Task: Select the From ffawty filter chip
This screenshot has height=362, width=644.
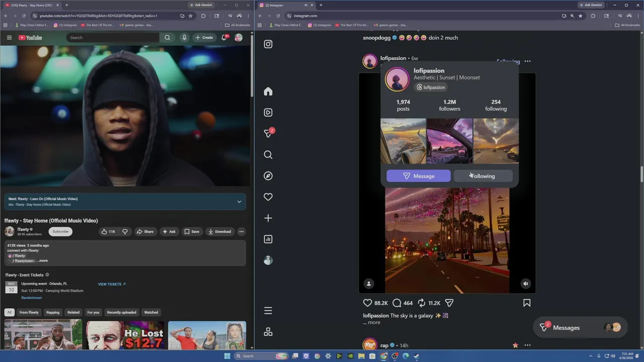Action: pos(29,312)
